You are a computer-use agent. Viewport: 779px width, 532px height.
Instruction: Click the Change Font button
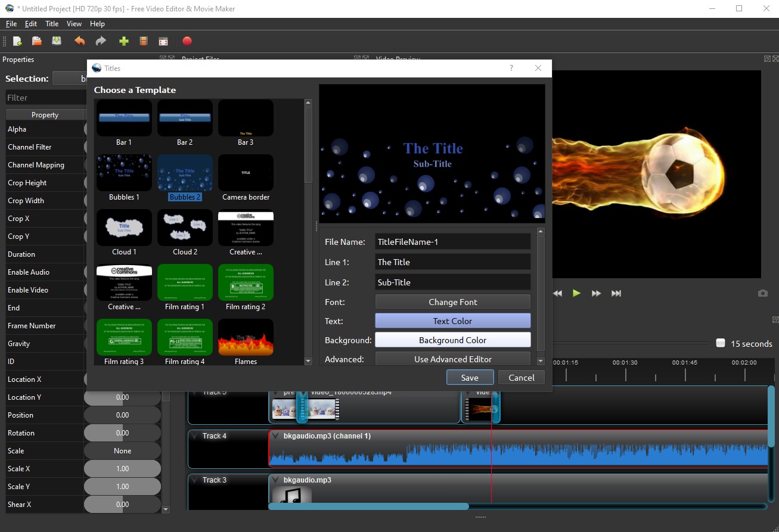tap(452, 302)
